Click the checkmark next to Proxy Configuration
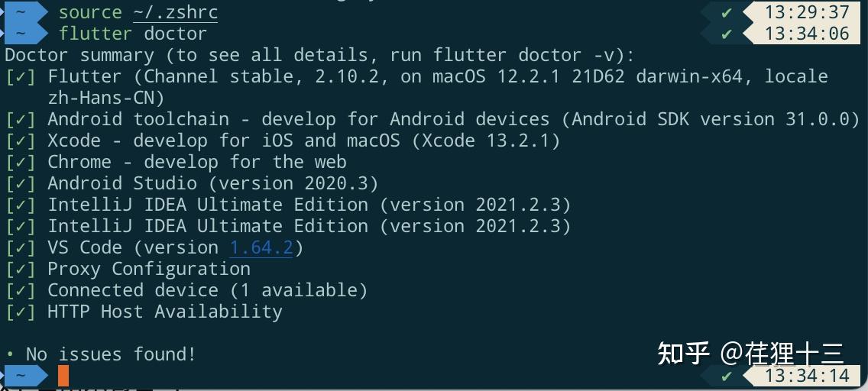Image resolution: width=868 pixels, height=391 pixels. click(21, 269)
